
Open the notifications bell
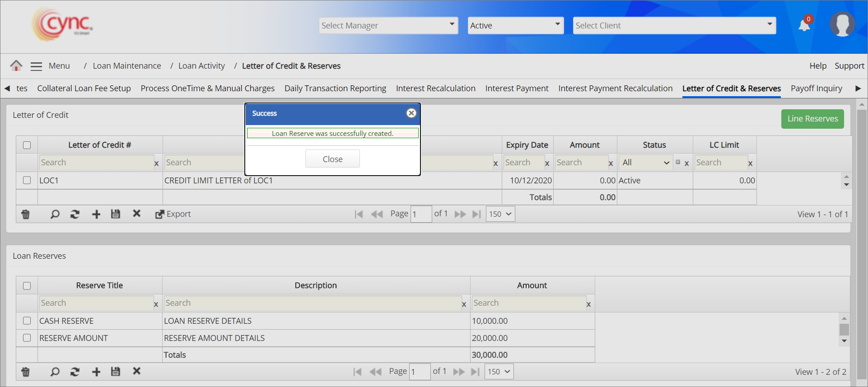pos(804,25)
